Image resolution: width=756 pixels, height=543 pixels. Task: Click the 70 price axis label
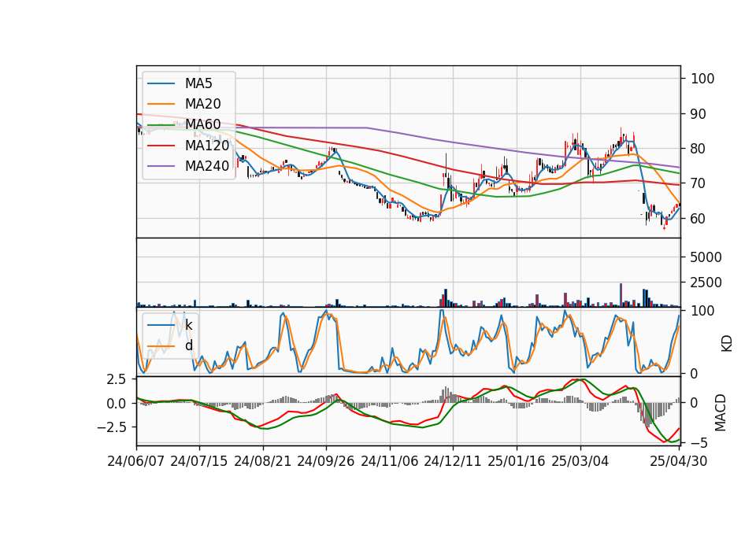coord(699,183)
